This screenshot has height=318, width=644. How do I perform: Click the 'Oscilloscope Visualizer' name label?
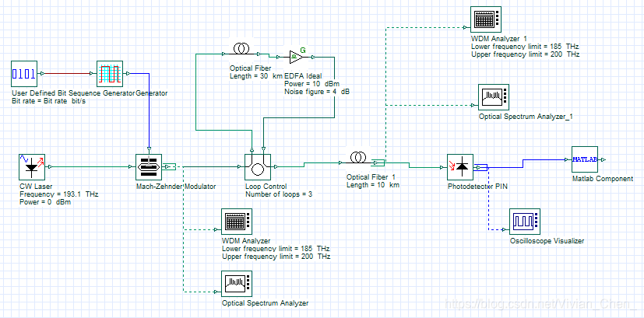coord(547,241)
